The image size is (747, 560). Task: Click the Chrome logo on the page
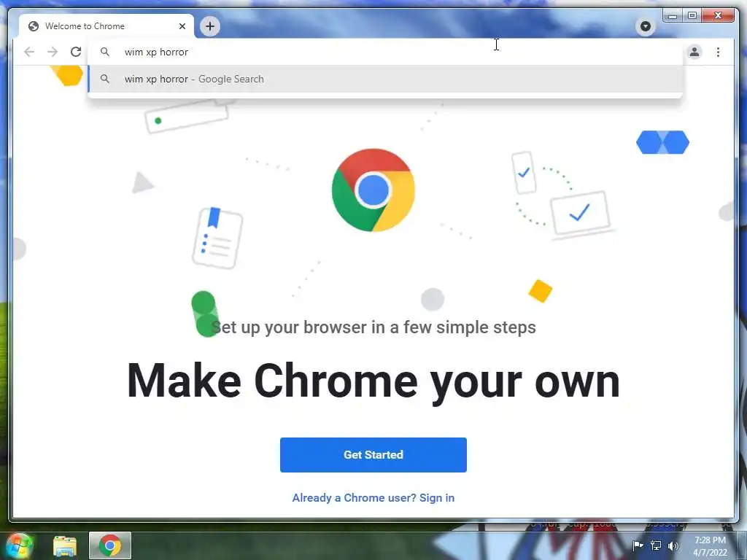click(373, 190)
